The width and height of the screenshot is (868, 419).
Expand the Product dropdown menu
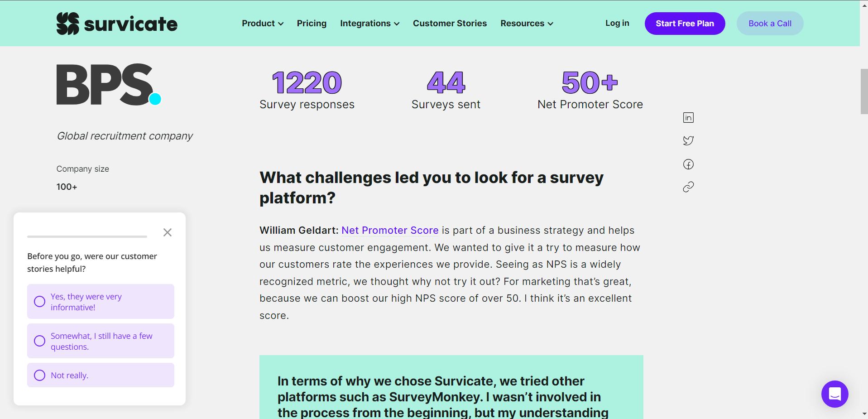tap(263, 24)
